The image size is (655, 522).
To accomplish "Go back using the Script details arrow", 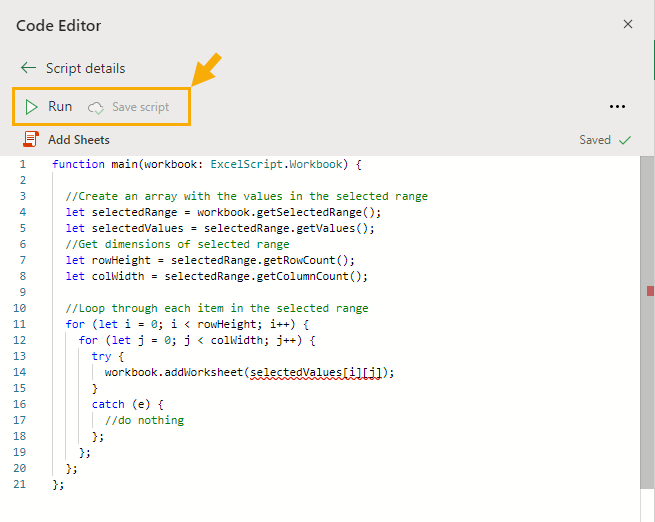I will click(28, 68).
